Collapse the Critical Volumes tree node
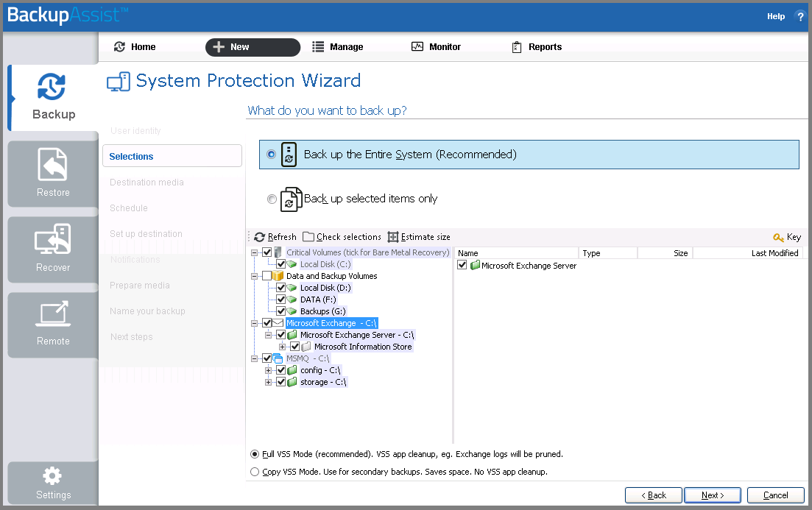Image resolution: width=812 pixels, height=510 pixels. point(254,252)
